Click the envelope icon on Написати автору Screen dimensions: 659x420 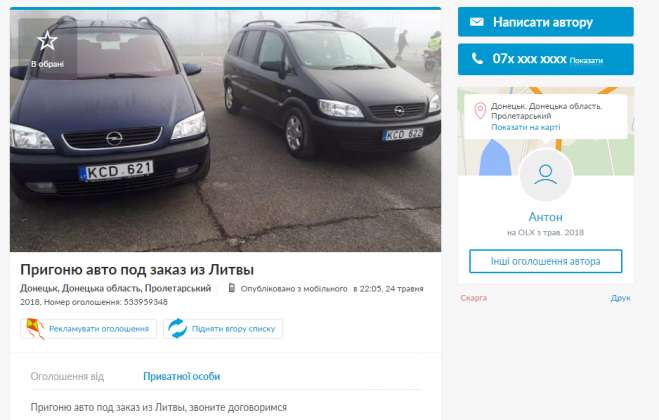coord(476,22)
